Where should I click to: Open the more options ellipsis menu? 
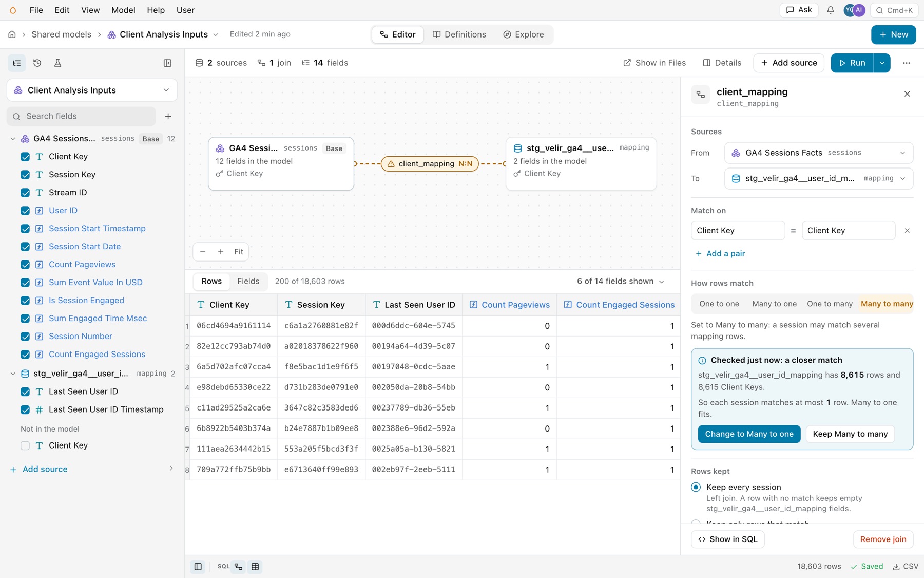[x=906, y=63]
